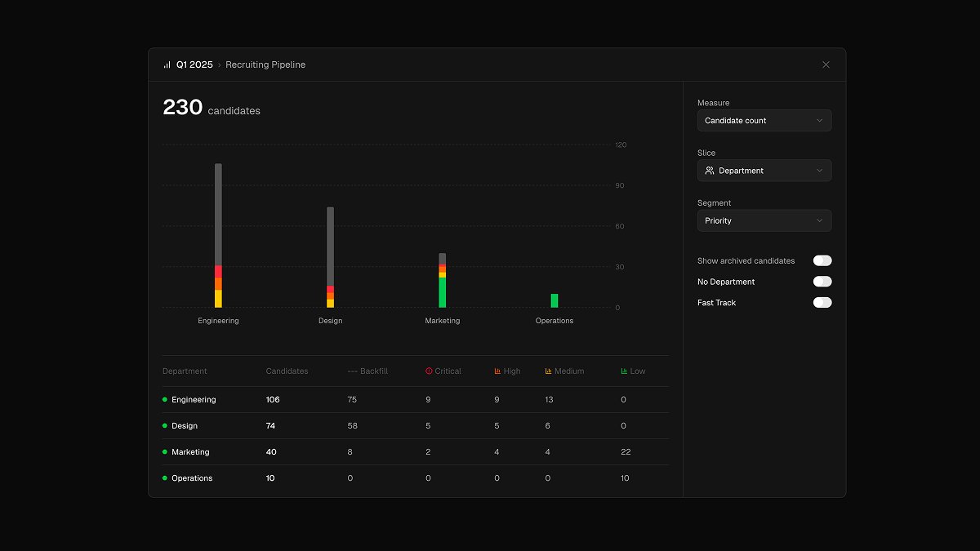
Task: Select the Engineering table row
Action: click(415, 399)
